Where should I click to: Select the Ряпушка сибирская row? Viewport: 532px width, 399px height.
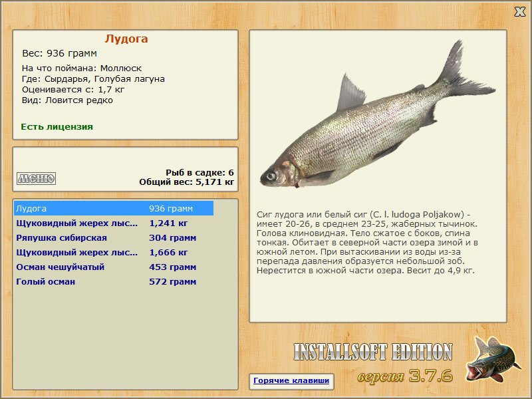pos(114,238)
